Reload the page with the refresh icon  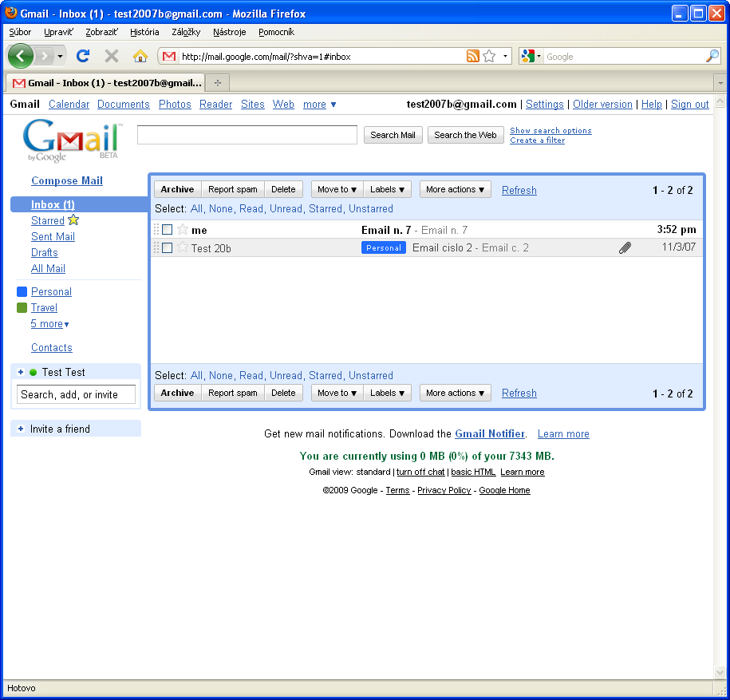coord(83,57)
